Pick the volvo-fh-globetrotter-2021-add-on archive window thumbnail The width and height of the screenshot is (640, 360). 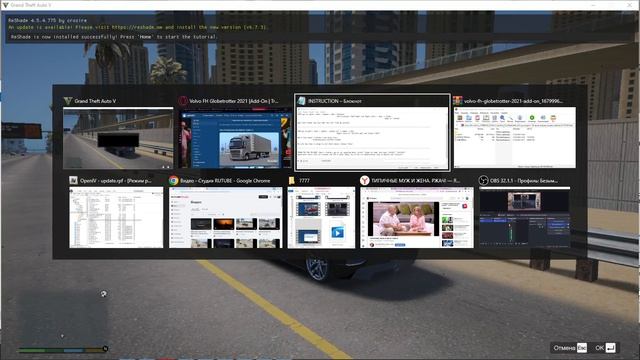[514, 138]
